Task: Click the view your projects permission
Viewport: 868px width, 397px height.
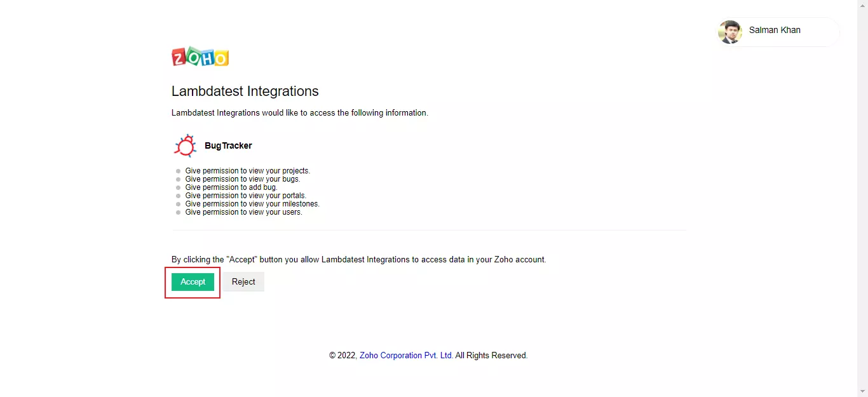Action: [247, 171]
